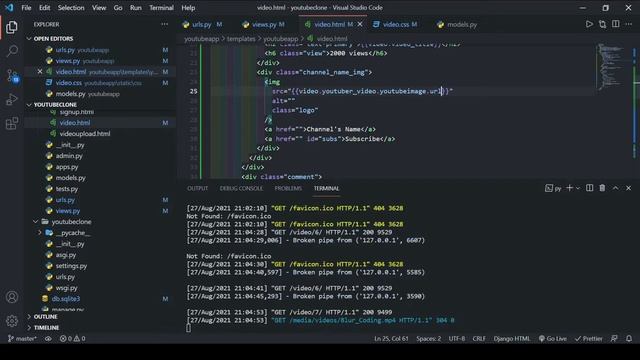Viewport: 640px width, 360px height.
Task: Click the Prettier status item
Action: (589, 338)
